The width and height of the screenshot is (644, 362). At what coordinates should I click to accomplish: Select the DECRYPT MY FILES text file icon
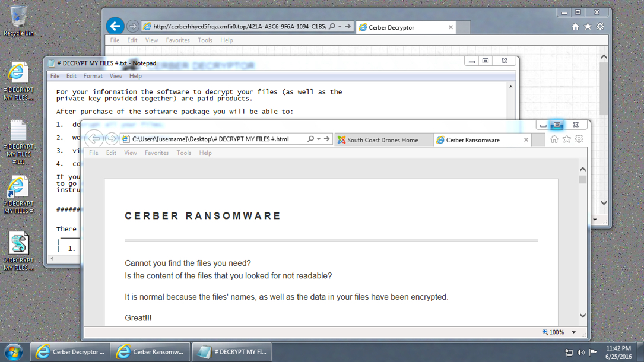click(x=18, y=132)
